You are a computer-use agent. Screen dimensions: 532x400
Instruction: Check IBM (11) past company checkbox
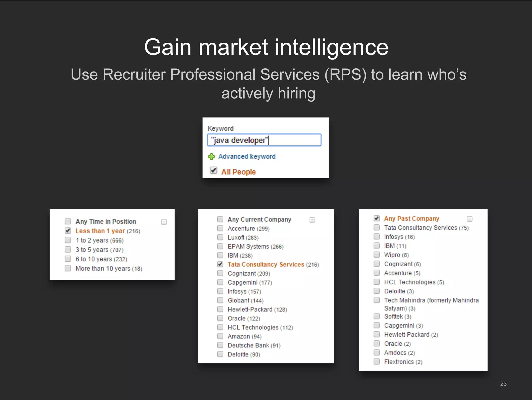tap(377, 246)
